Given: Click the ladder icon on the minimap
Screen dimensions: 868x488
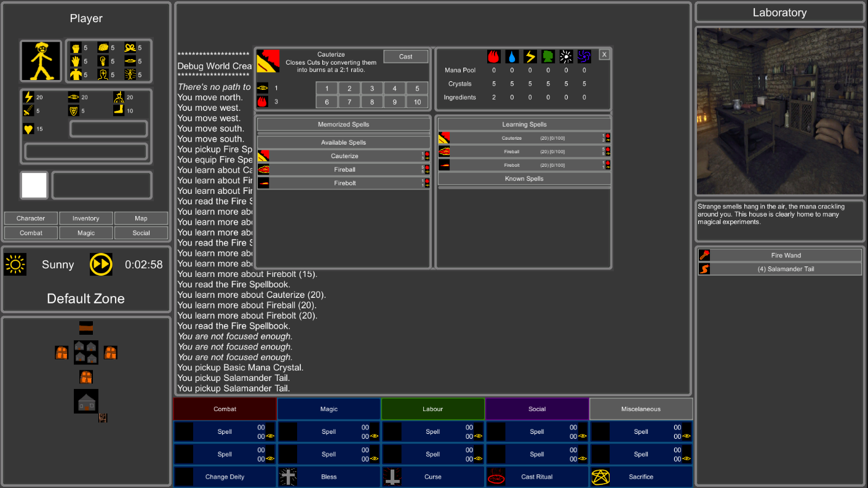Looking at the screenshot, I should coord(103,418).
